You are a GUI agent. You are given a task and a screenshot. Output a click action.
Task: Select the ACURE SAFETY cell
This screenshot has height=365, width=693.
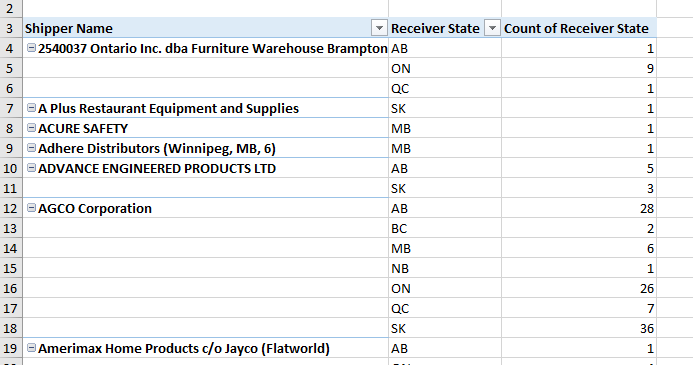pyautogui.click(x=206, y=128)
